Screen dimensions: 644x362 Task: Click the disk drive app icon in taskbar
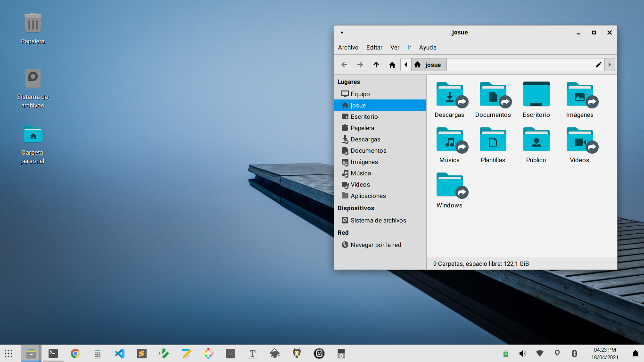coord(341,354)
